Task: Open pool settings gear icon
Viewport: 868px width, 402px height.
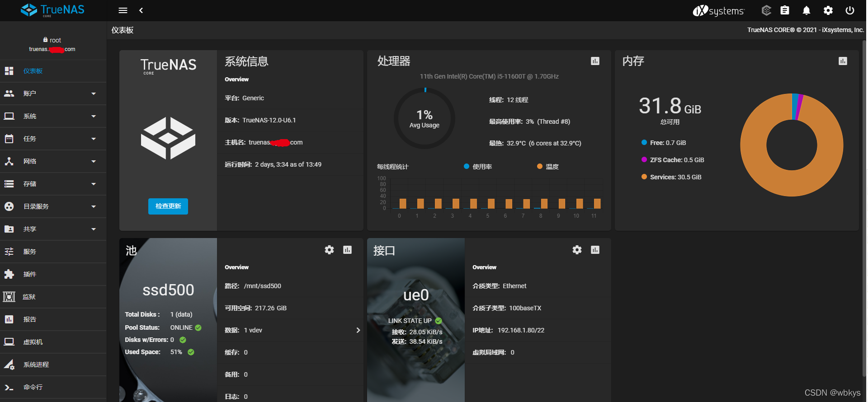Action: (x=329, y=250)
